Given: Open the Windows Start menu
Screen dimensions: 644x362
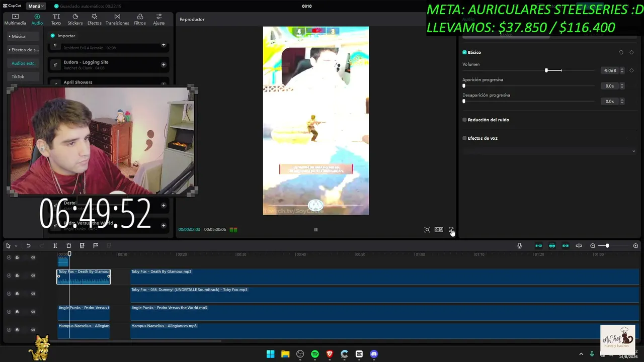Looking at the screenshot, I should click(x=271, y=354).
